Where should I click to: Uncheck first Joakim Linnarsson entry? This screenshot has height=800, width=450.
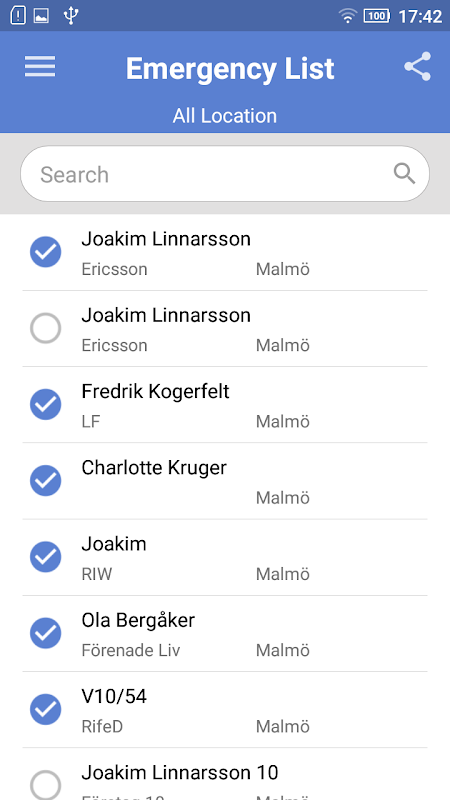[x=45, y=252]
